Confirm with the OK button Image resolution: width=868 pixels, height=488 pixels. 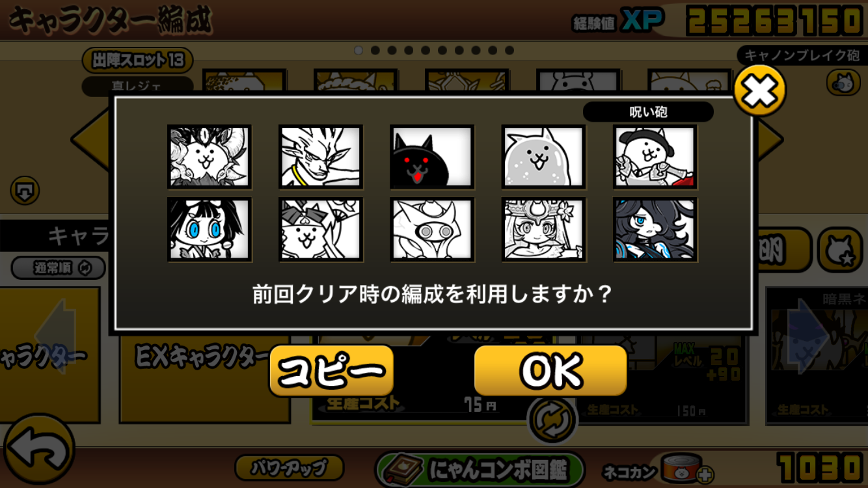point(550,371)
